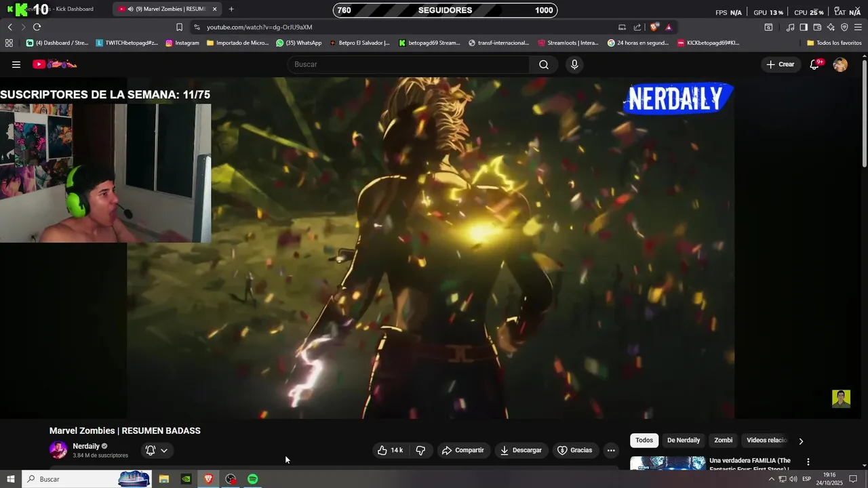Open a new browser tab
Screen dimensions: 868x488
point(231,9)
